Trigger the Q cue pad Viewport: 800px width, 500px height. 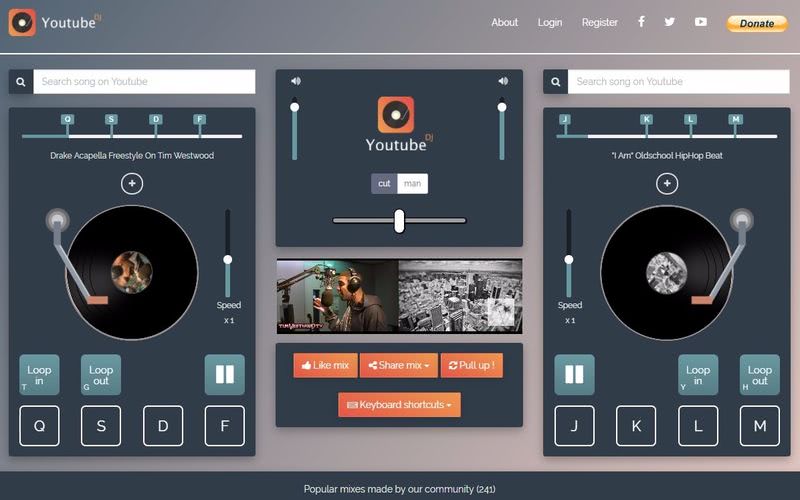pyautogui.click(x=39, y=426)
